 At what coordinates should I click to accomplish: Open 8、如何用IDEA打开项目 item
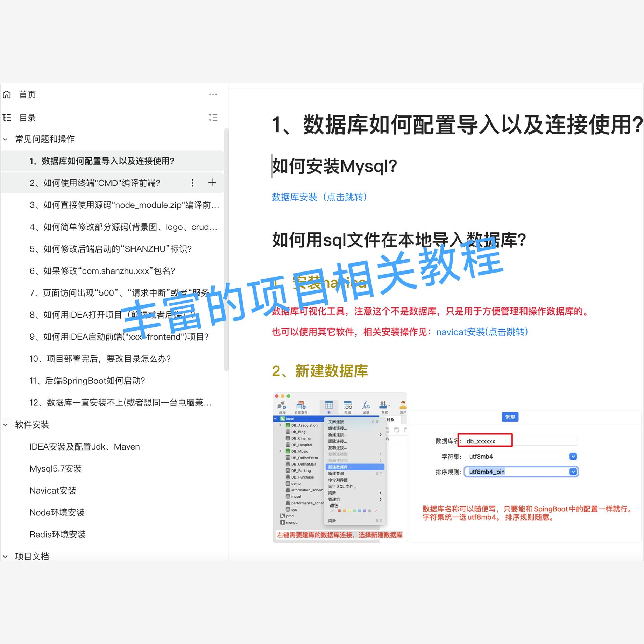pyautogui.click(x=112, y=315)
